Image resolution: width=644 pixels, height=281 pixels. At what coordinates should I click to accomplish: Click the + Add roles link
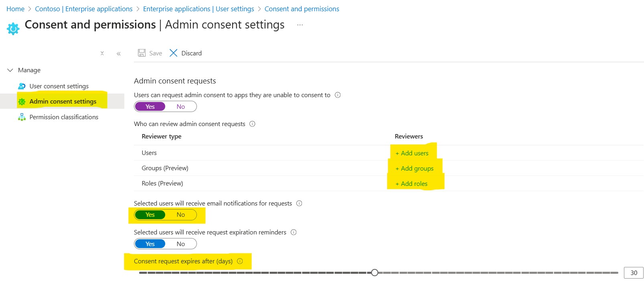pyautogui.click(x=411, y=183)
